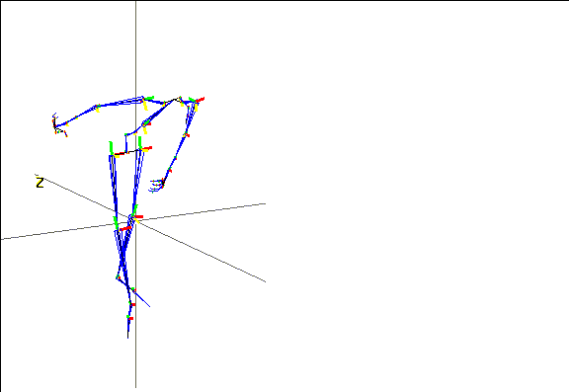Select the right hip joint with the red marker
The width and height of the screenshot is (569, 392).
(x=144, y=148)
